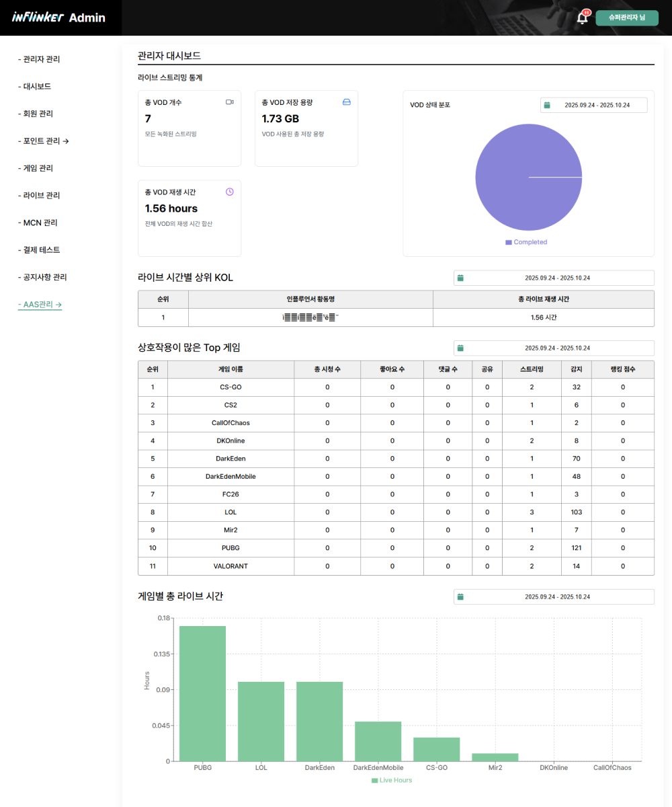
Task: Click the notification bell icon
Action: coord(582,18)
